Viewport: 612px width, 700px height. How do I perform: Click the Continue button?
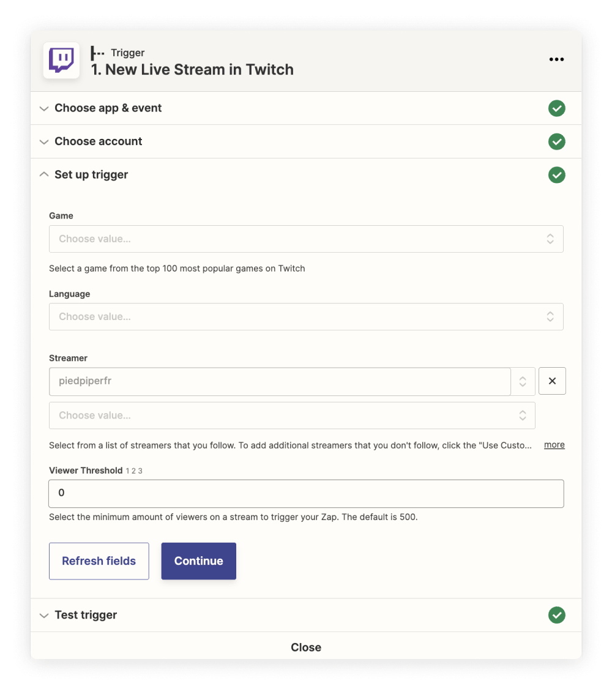point(199,561)
